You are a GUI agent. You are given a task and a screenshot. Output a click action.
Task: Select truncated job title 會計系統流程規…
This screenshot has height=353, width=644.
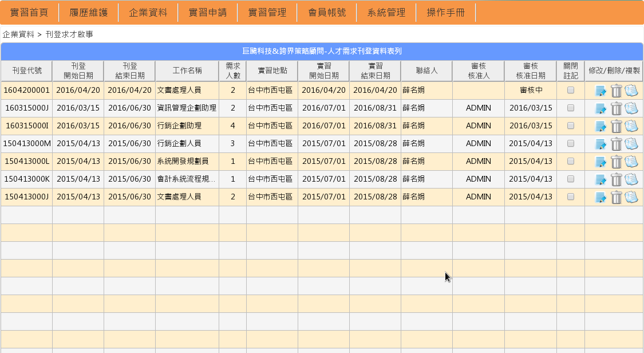(187, 179)
